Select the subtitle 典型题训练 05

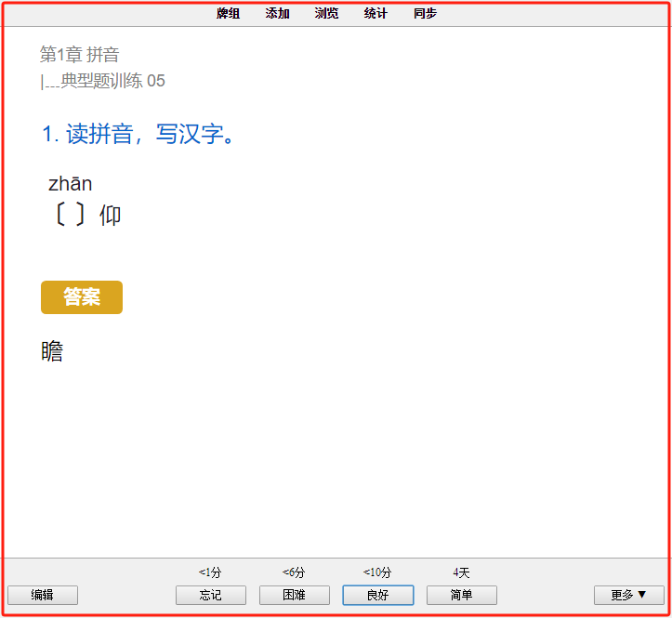[113, 81]
